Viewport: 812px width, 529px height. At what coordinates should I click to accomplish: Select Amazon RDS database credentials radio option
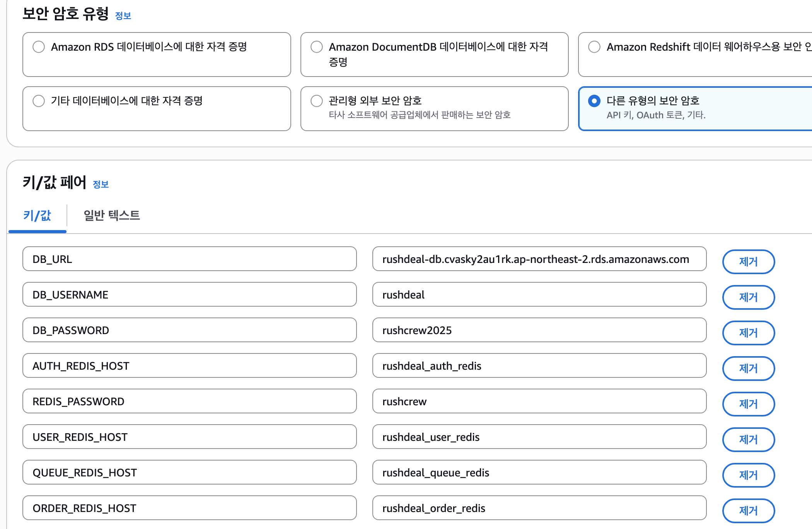[39, 47]
